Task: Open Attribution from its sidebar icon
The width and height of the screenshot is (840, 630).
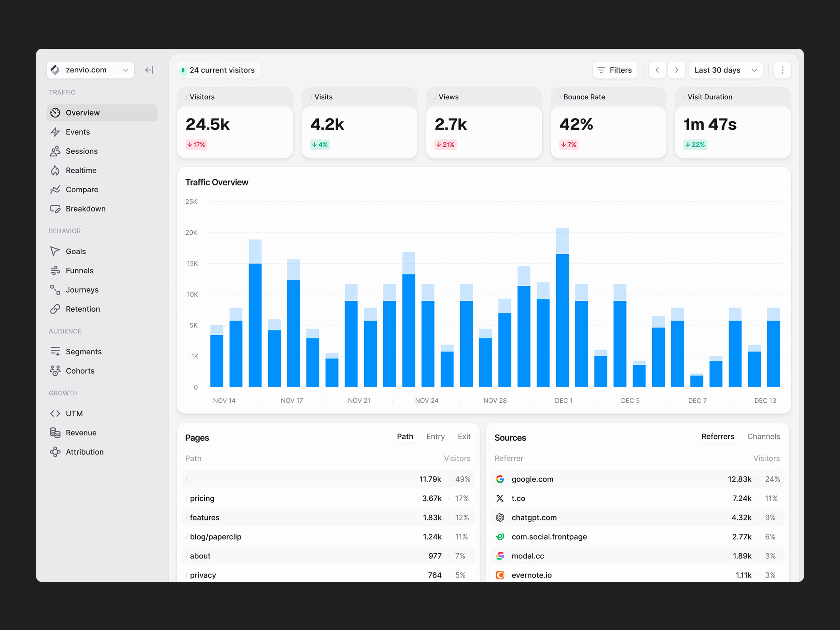Action: [55, 452]
